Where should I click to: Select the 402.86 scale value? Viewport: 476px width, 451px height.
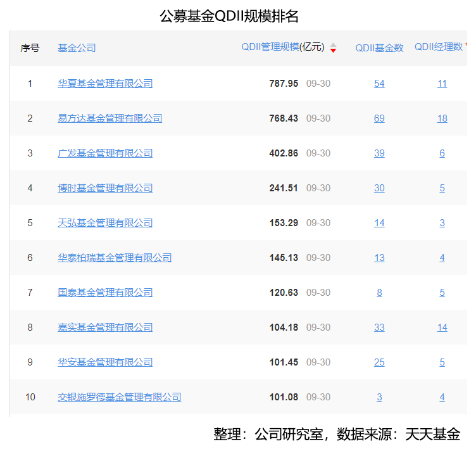[x=284, y=153]
